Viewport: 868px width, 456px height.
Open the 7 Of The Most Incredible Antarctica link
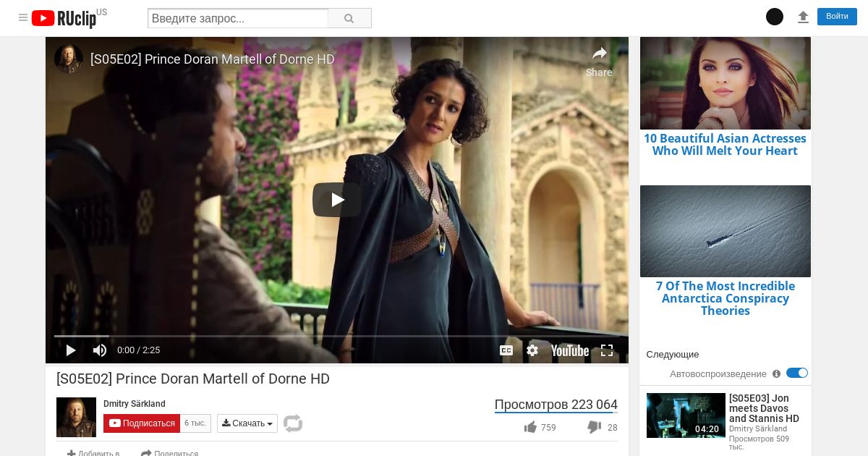[725, 298]
